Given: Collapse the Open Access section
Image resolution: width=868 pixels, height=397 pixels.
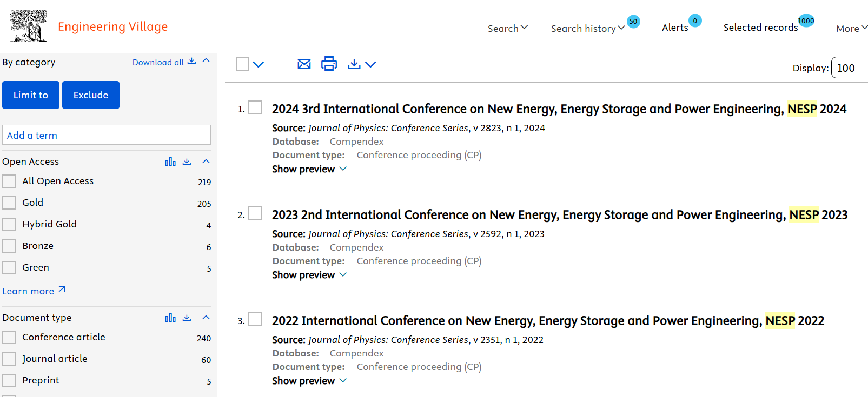Looking at the screenshot, I should (206, 162).
